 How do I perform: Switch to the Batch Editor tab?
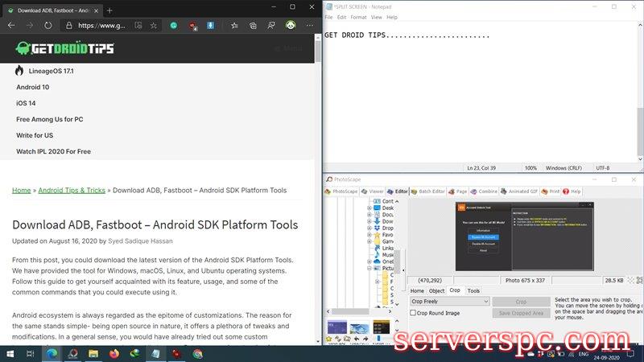click(x=427, y=191)
